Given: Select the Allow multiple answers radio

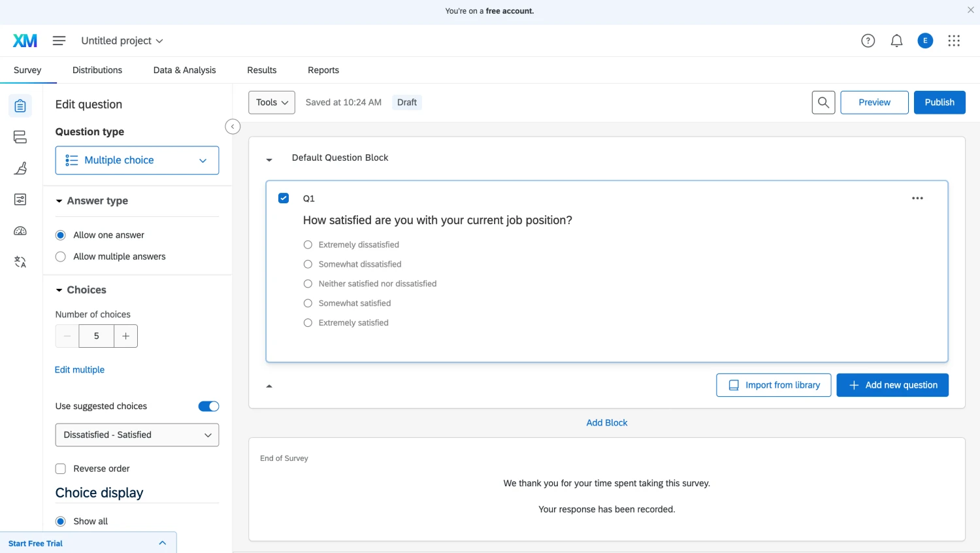Looking at the screenshot, I should pos(61,257).
